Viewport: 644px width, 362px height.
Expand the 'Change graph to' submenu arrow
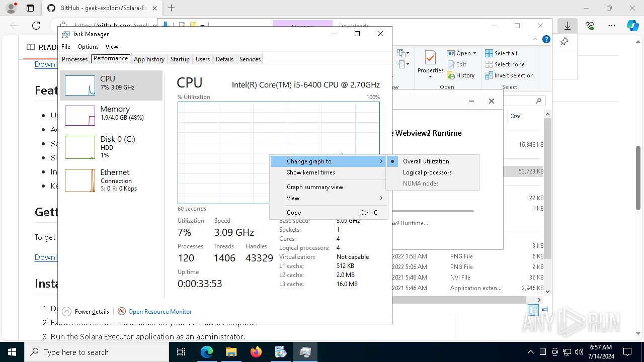click(x=381, y=161)
